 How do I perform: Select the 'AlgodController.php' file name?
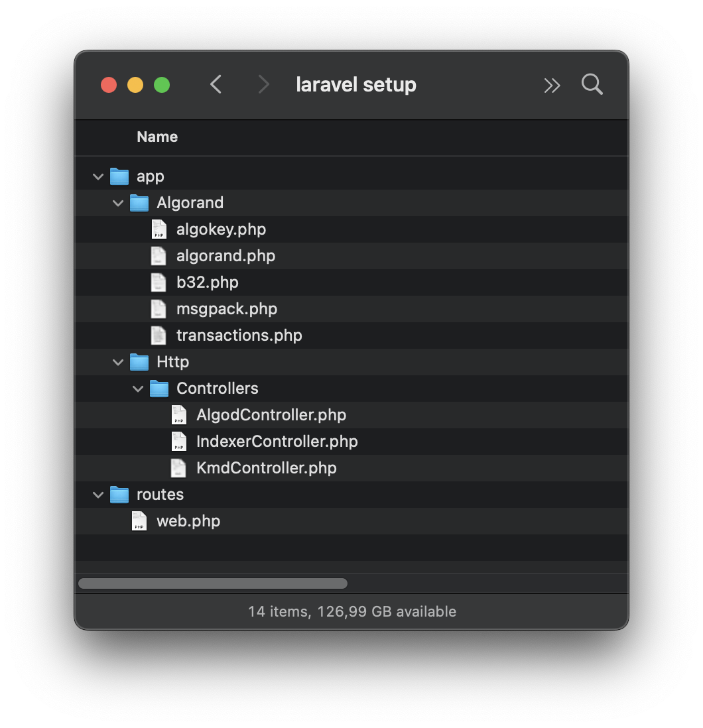pos(271,415)
